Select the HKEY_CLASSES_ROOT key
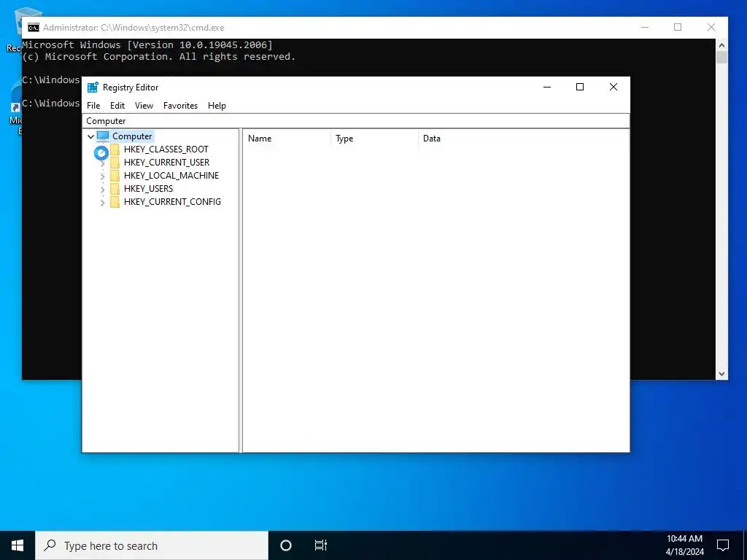Viewport: 747px width, 560px height. click(x=166, y=149)
